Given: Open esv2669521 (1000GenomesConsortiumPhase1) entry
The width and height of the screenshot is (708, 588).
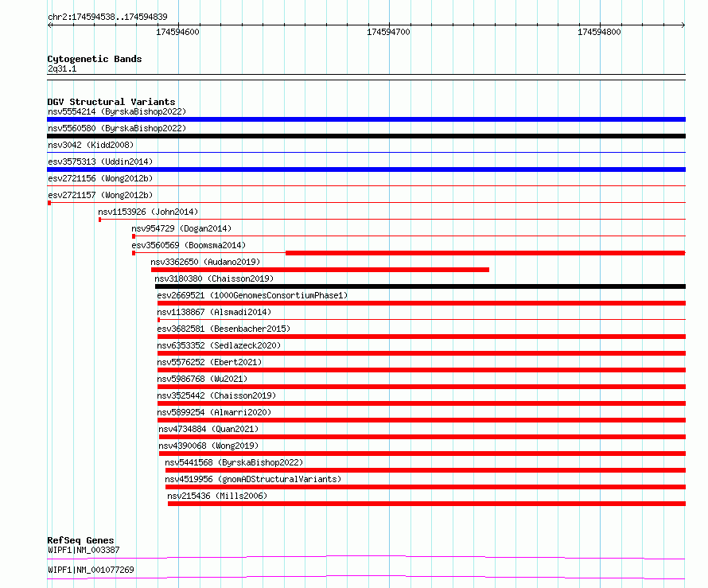Looking at the screenshot, I should (252, 295).
